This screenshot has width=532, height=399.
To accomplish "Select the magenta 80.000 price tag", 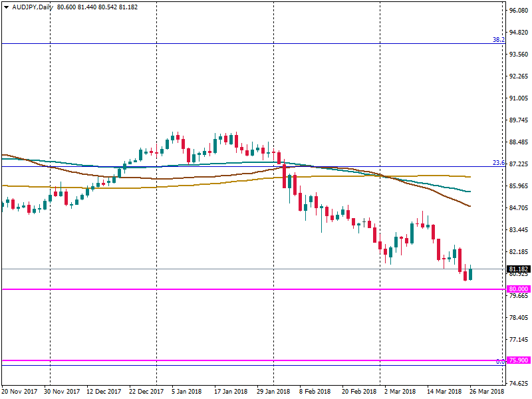I will (518, 289).
